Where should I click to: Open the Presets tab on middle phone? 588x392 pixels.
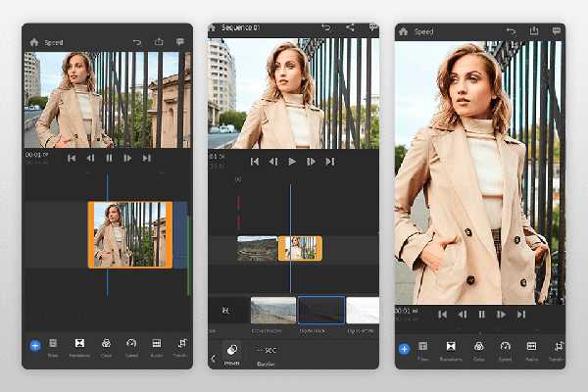pyautogui.click(x=232, y=355)
